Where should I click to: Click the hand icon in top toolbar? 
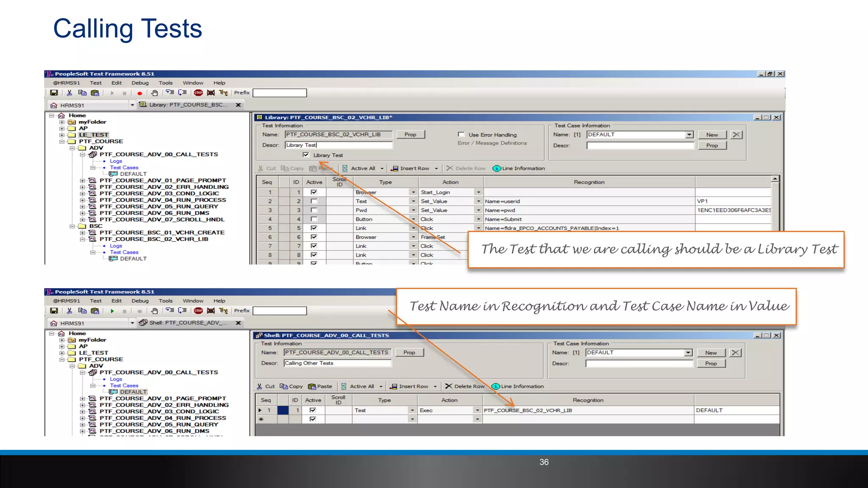(155, 93)
